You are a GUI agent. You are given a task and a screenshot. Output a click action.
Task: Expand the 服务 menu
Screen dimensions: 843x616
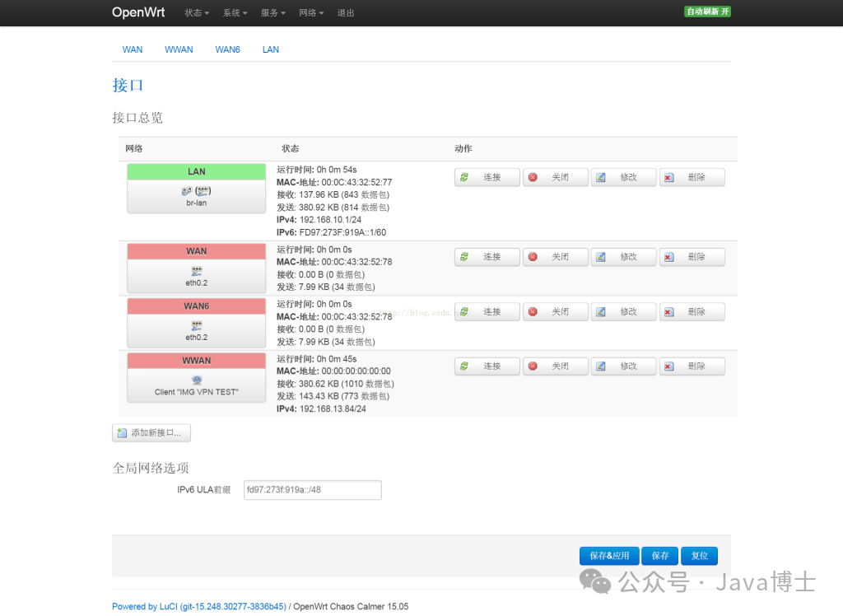click(272, 13)
